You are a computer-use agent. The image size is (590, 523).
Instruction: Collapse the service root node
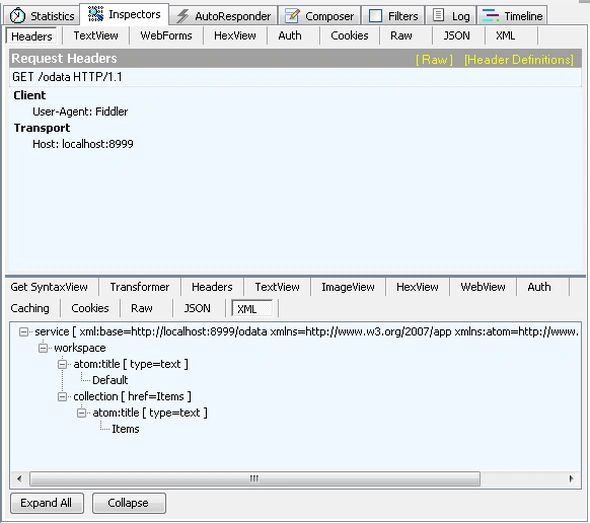[23, 332]
